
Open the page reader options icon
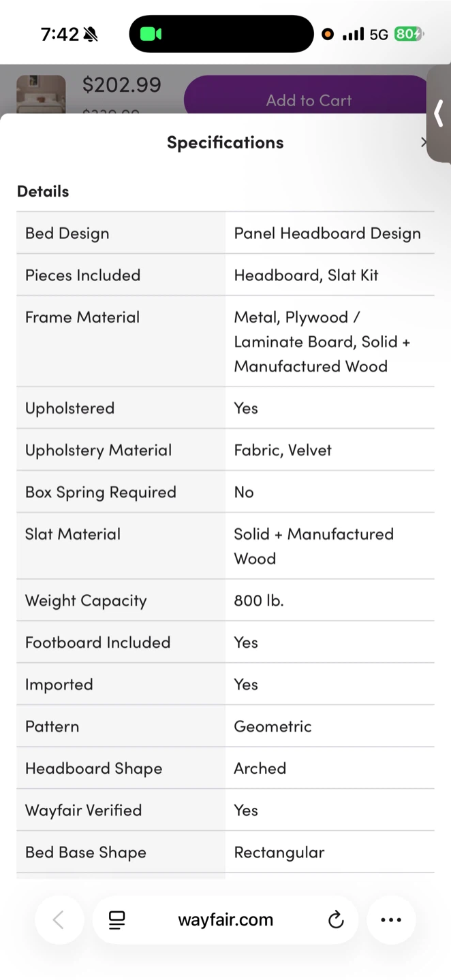point(117,920)
